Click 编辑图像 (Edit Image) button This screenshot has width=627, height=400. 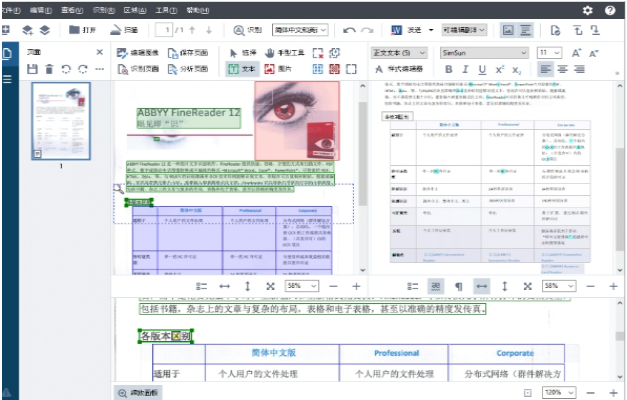click(x=138, y=53)
